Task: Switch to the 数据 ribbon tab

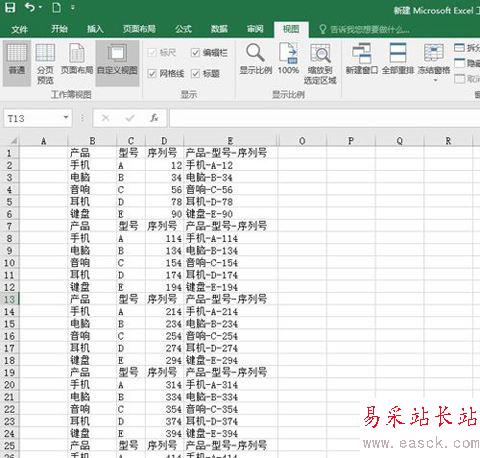Action: click(219, 29)
